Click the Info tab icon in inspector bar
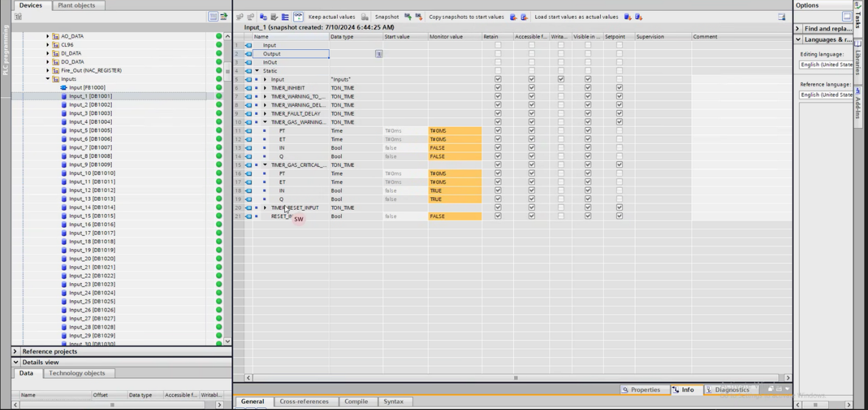Viewport: 868px width, 410px height. 675,390
